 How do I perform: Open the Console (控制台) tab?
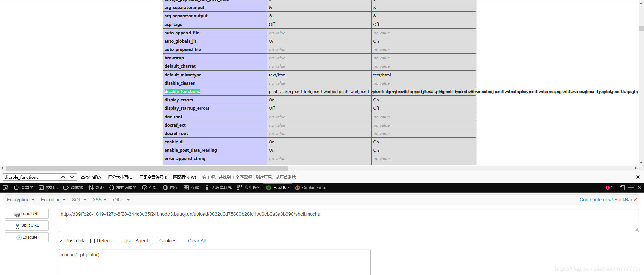(48, 188)
